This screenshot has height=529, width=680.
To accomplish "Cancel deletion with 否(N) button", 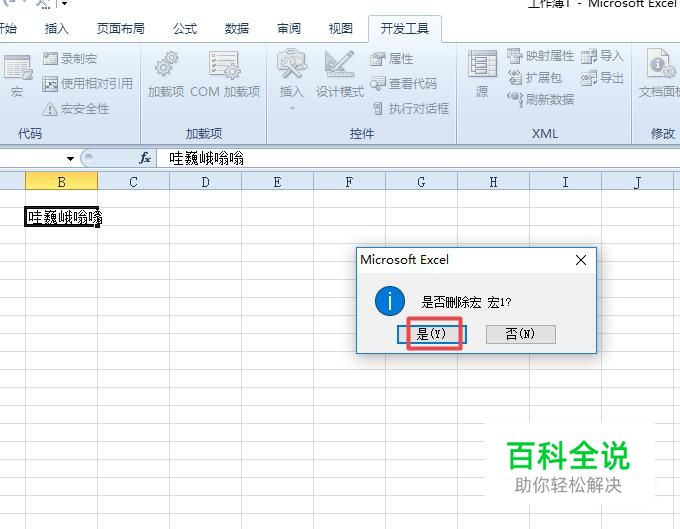I will (x=520, y=334).
